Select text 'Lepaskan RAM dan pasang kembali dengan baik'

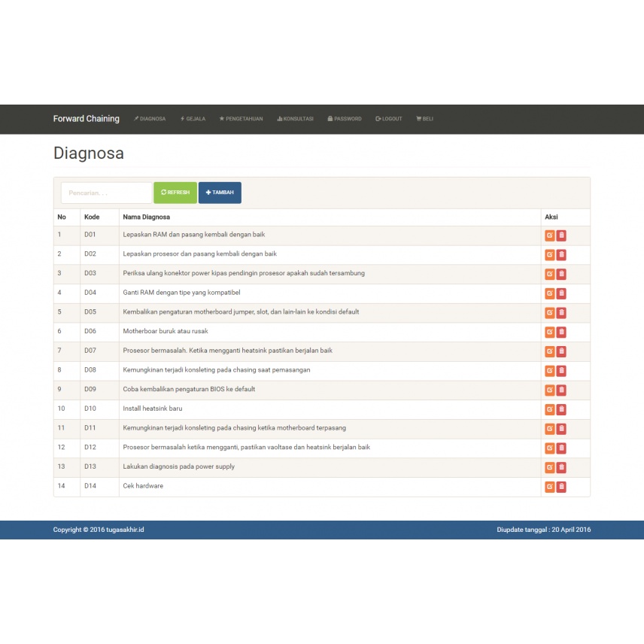click(194, 235)
